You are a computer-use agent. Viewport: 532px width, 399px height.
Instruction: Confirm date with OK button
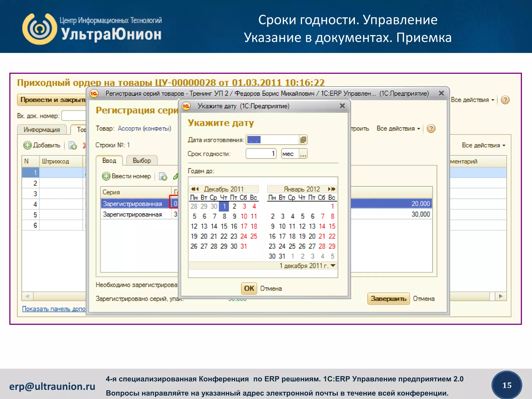pos(249,288)
